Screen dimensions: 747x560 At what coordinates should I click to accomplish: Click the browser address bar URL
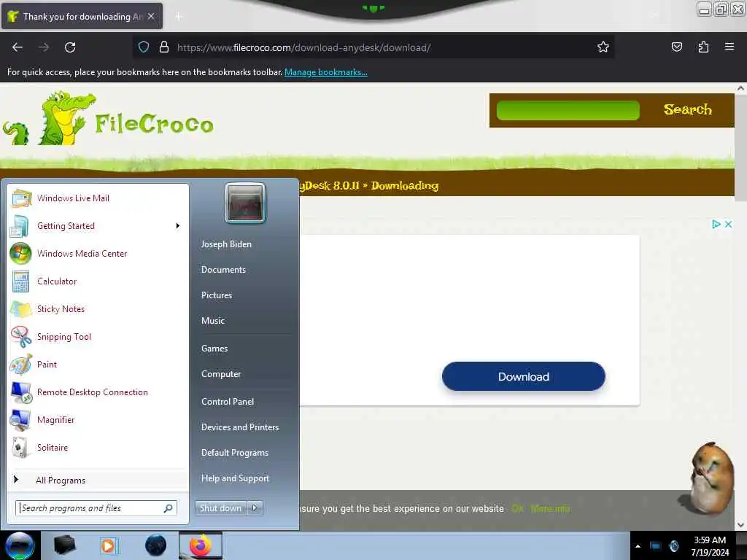coord(304,47)
